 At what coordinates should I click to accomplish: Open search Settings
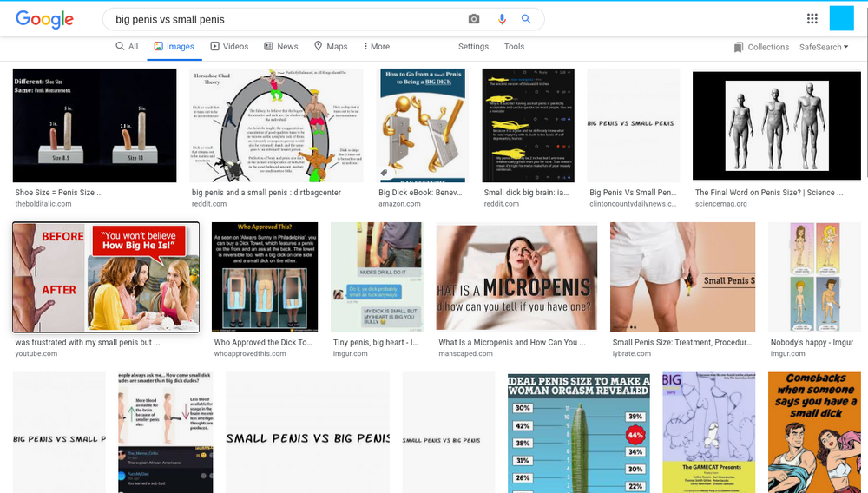[473, 47]
